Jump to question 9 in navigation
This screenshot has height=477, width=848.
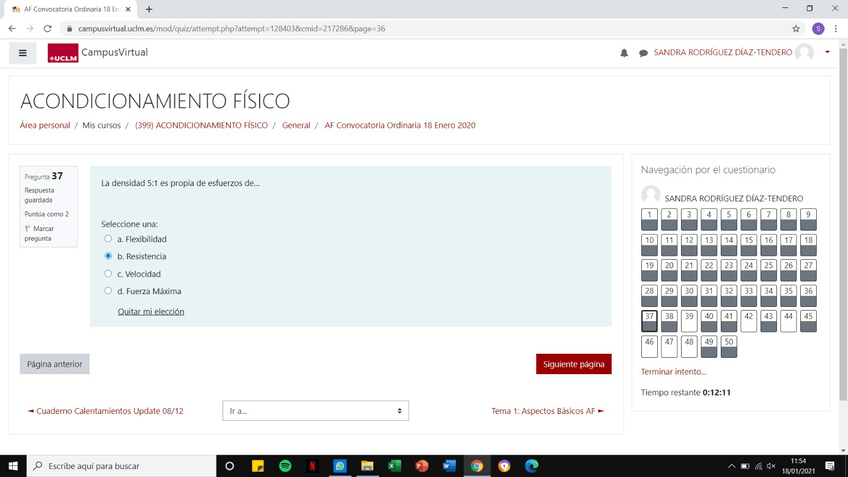pyautogui.click(x=808, y=219)
